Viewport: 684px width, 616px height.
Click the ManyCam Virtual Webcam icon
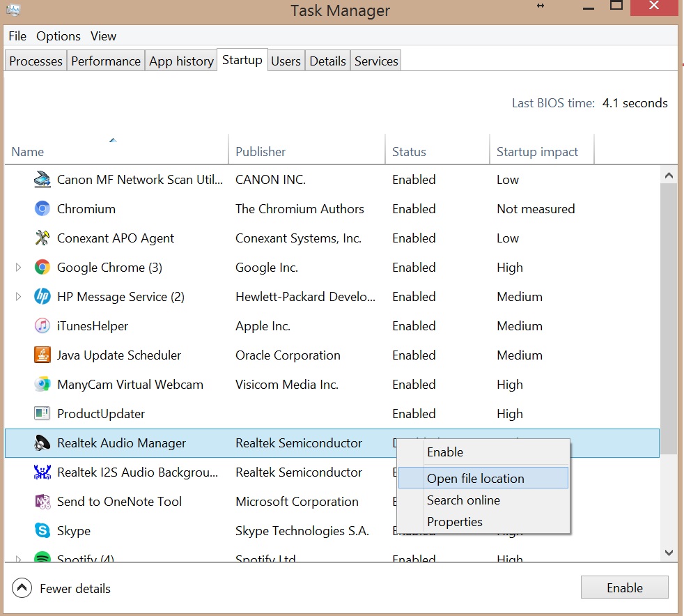(42, 384)
